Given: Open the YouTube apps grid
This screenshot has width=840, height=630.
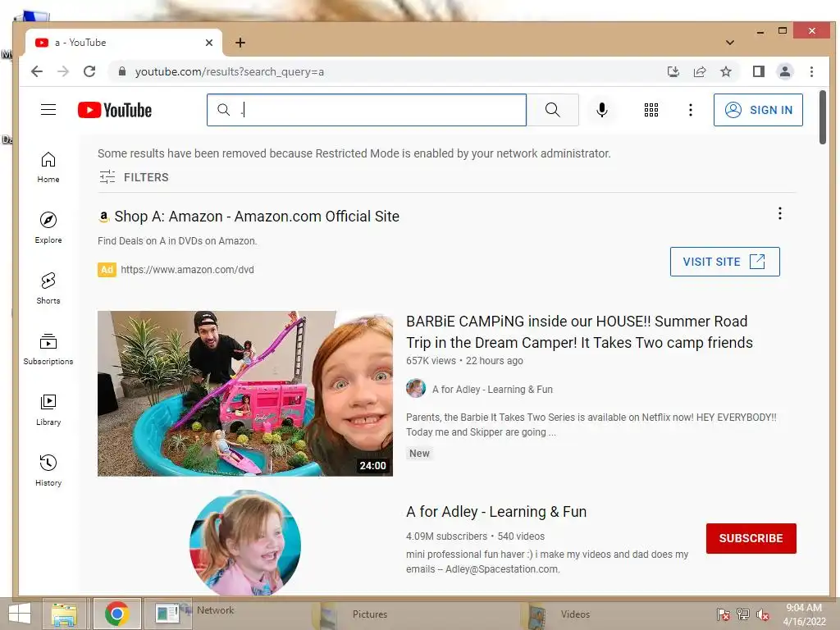Looking at the screenshot, I should [651, 110].
